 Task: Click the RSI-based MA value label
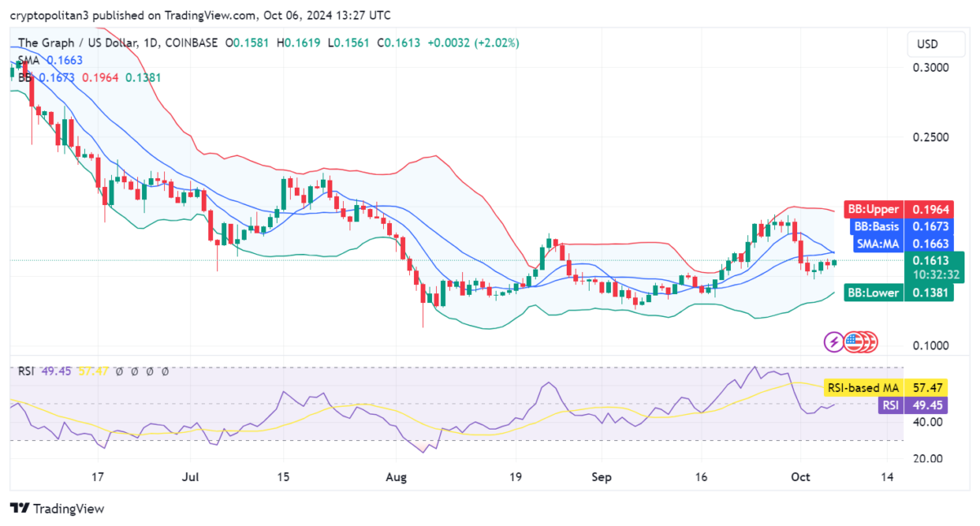pyautogui.click(x=926, y=388)
